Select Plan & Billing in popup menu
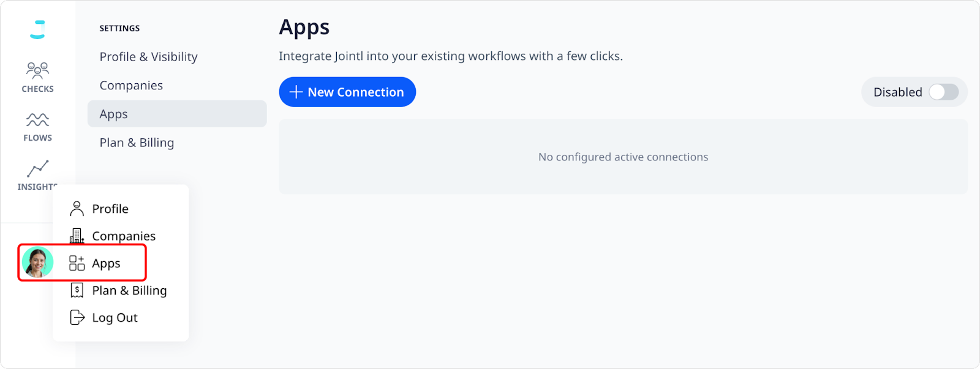 coord(129,290)
